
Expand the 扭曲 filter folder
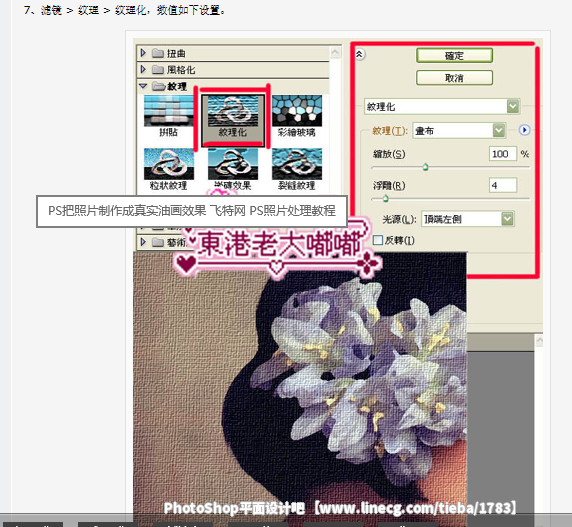pos(143,53)
